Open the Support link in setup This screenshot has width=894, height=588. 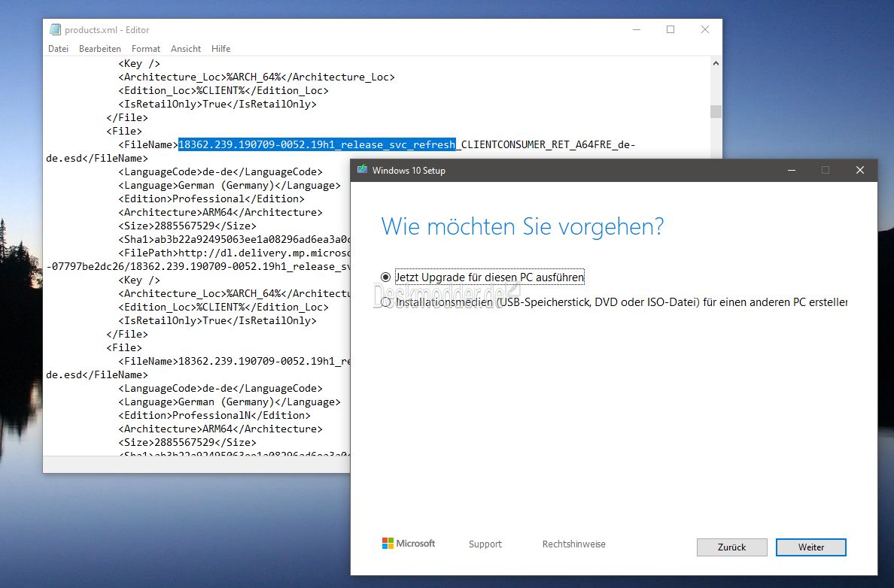485,544
